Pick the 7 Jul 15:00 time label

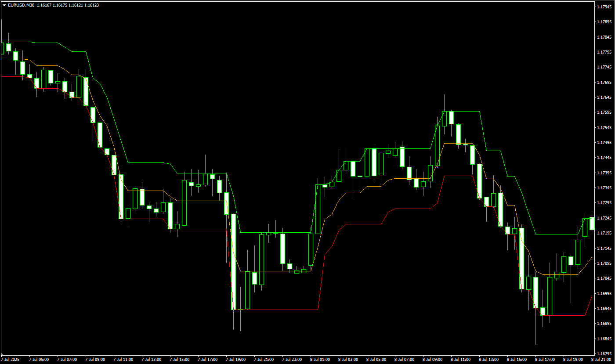pyautogui.click(x=179, y=360)
